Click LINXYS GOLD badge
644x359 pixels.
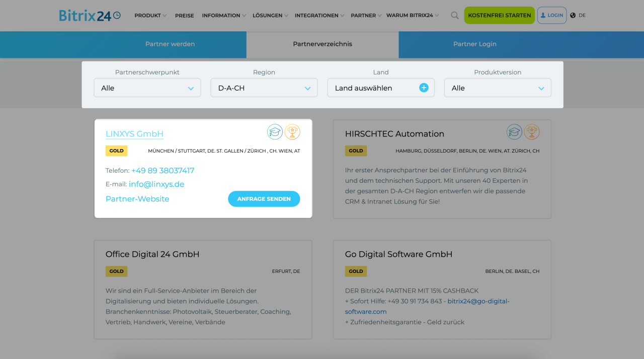[116, 151]
